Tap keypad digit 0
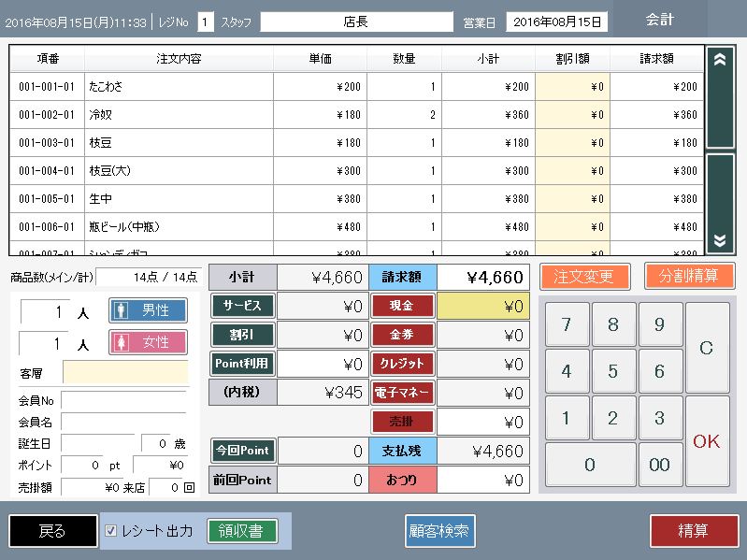 point(590,465)
